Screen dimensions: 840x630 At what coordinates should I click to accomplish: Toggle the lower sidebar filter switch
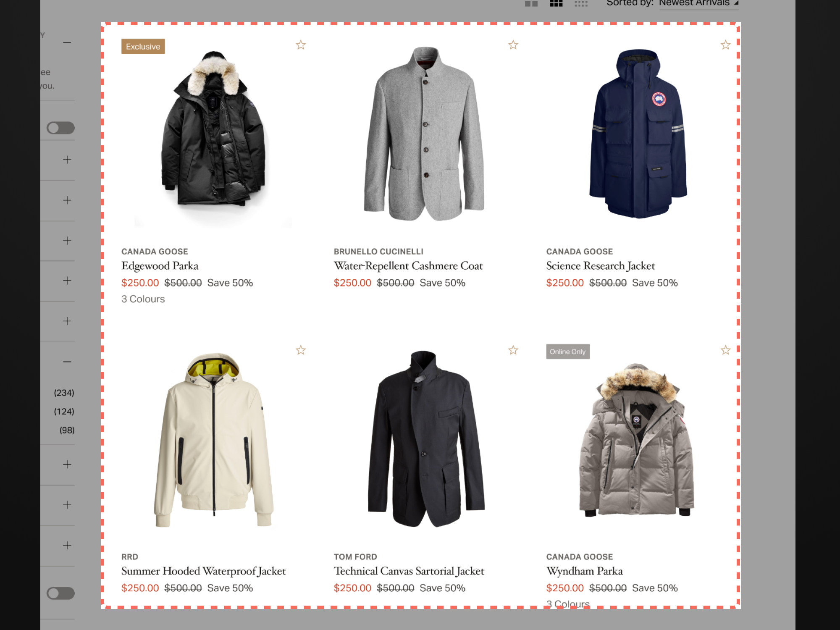tap(60, 593)
